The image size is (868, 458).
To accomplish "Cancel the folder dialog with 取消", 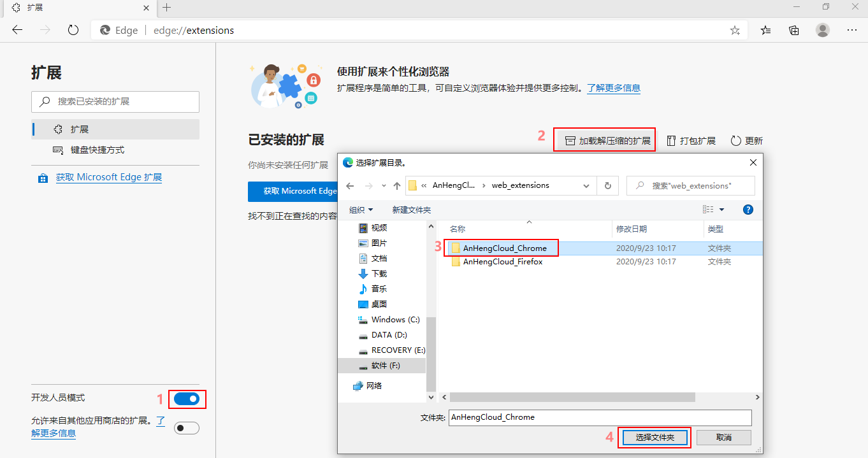I will point(724,438).
